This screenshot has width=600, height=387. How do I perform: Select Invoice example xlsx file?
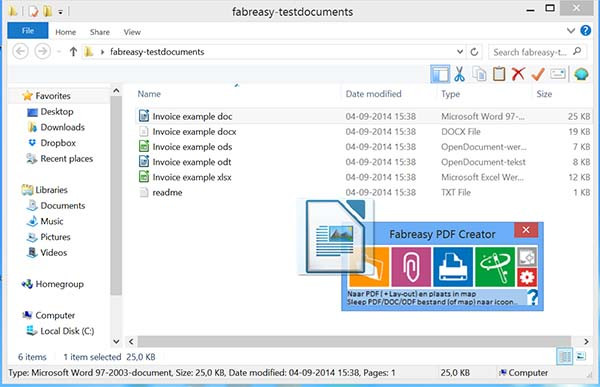click(x=364, y=177)
